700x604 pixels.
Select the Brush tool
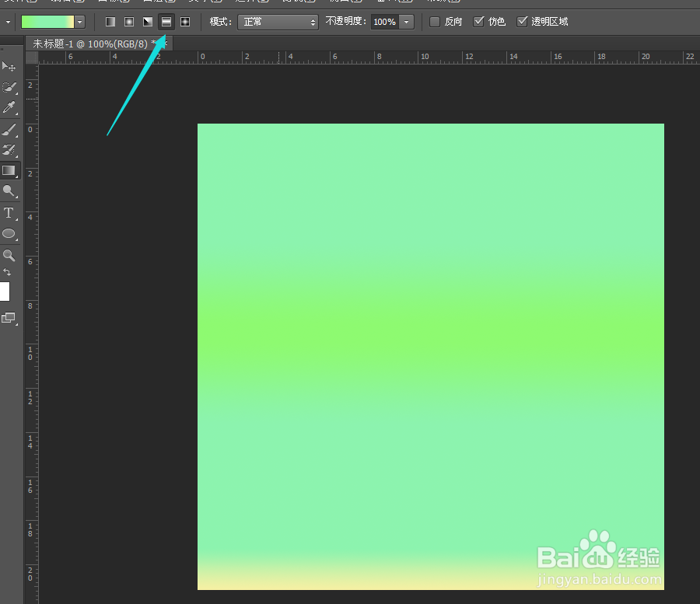9,129
